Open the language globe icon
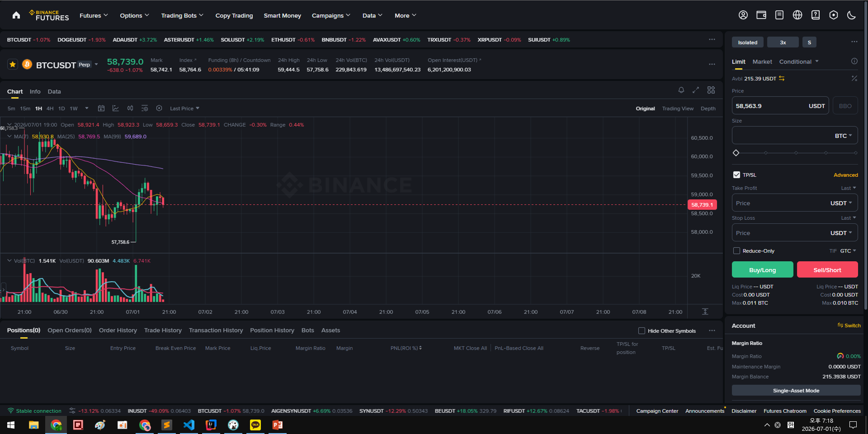The width and height of the screenshot is (868, 434). 797,15
